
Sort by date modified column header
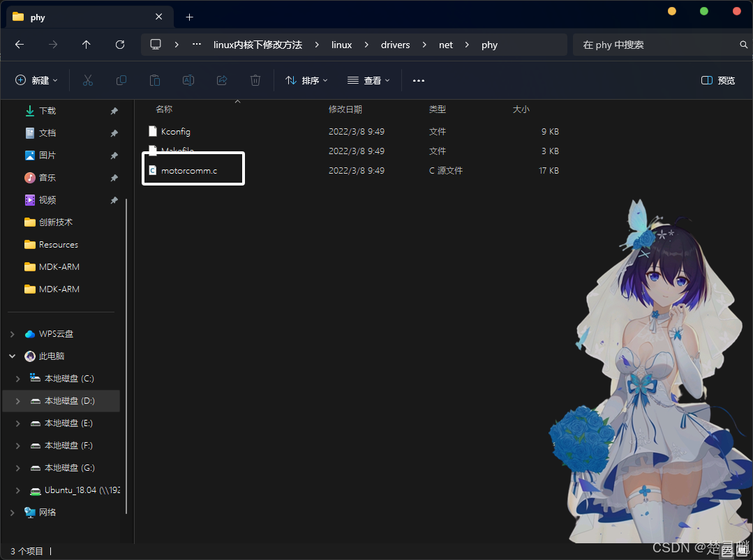(345, 109)
